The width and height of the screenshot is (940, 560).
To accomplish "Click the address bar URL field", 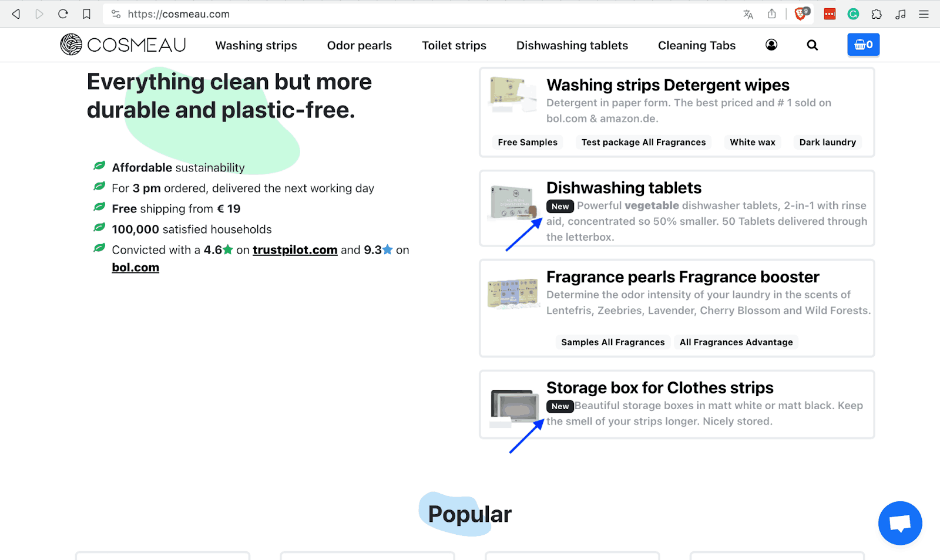I will tap(411, 14).
